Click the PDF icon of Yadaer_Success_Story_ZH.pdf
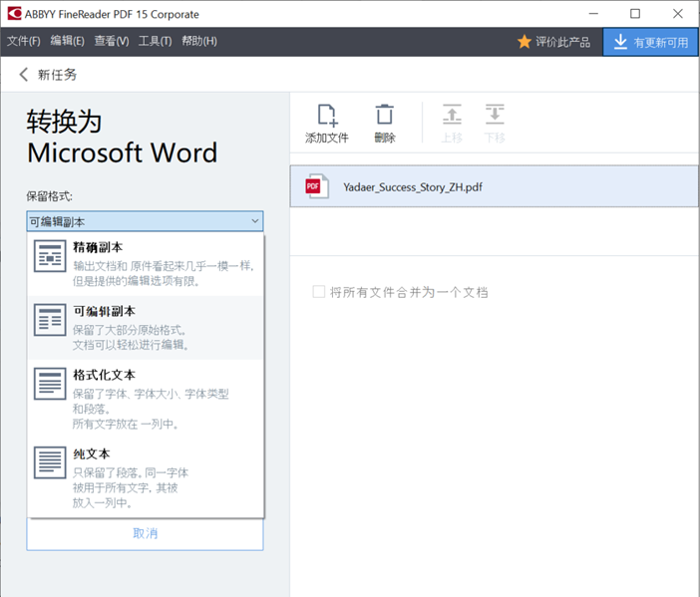This screenshot has height=597, width=700. [x=317, y=186]
